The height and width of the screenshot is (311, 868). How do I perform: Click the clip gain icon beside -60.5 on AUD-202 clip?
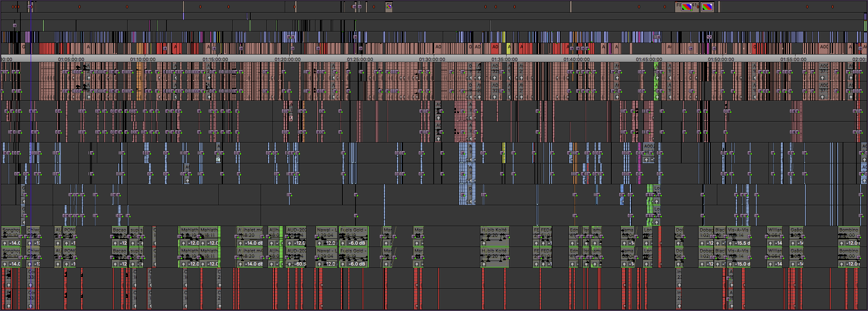coord(290,264)
